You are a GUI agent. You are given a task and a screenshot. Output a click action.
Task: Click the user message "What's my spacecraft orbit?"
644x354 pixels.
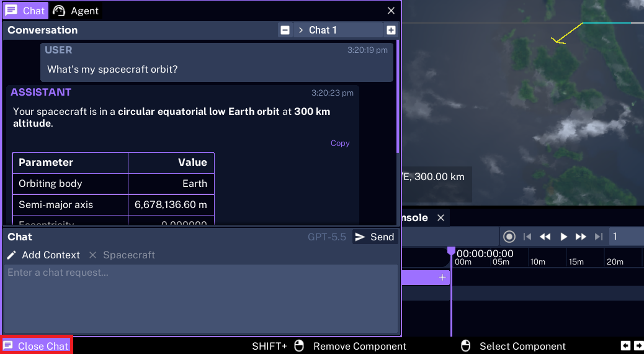pos(112,69)
